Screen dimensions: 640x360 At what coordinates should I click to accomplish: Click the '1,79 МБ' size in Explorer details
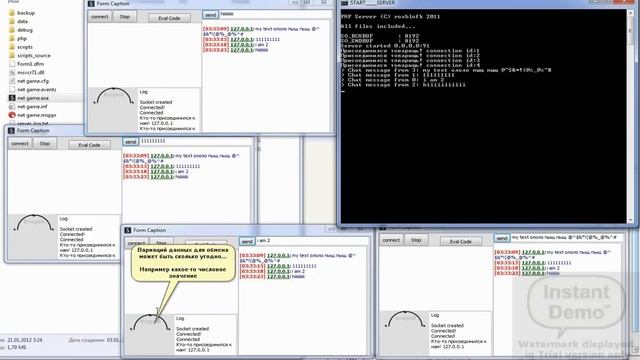tap(17, 347)
